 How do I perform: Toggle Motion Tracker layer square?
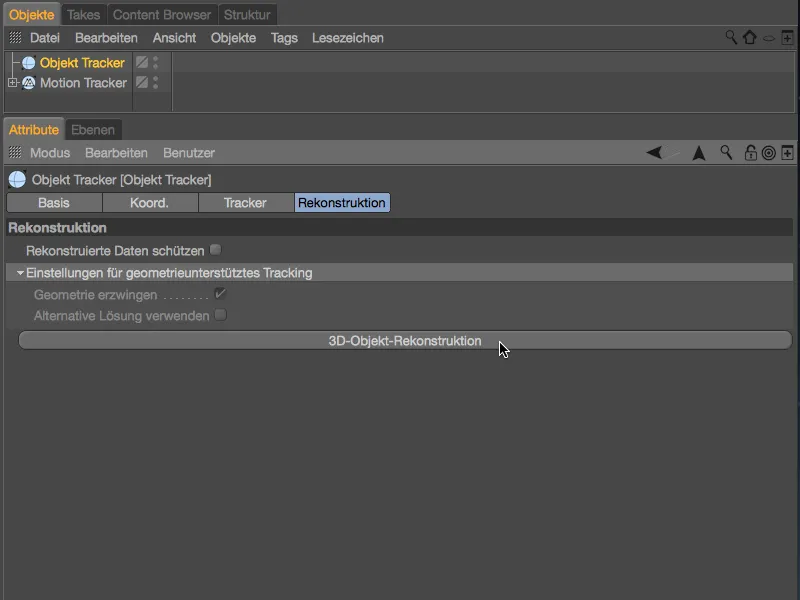pyautogui.click(x=142, y=82)
